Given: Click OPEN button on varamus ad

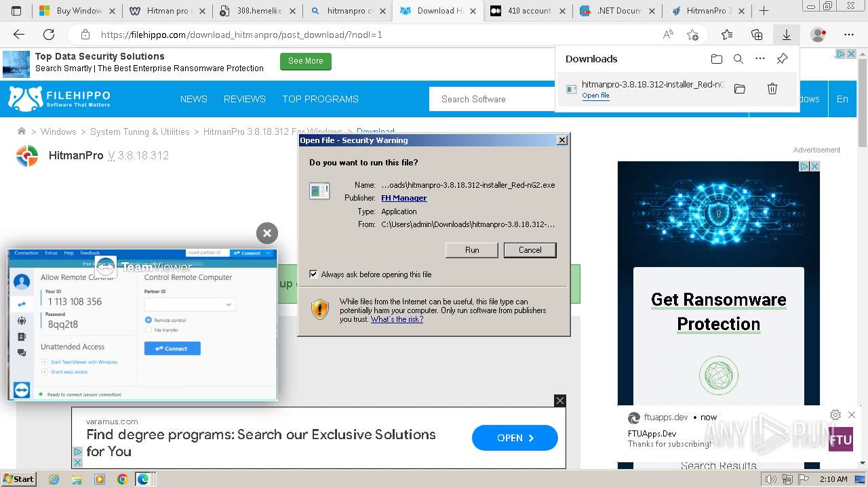Looking at the screenshot, I should pyautogui.click(x=515, y=438).
